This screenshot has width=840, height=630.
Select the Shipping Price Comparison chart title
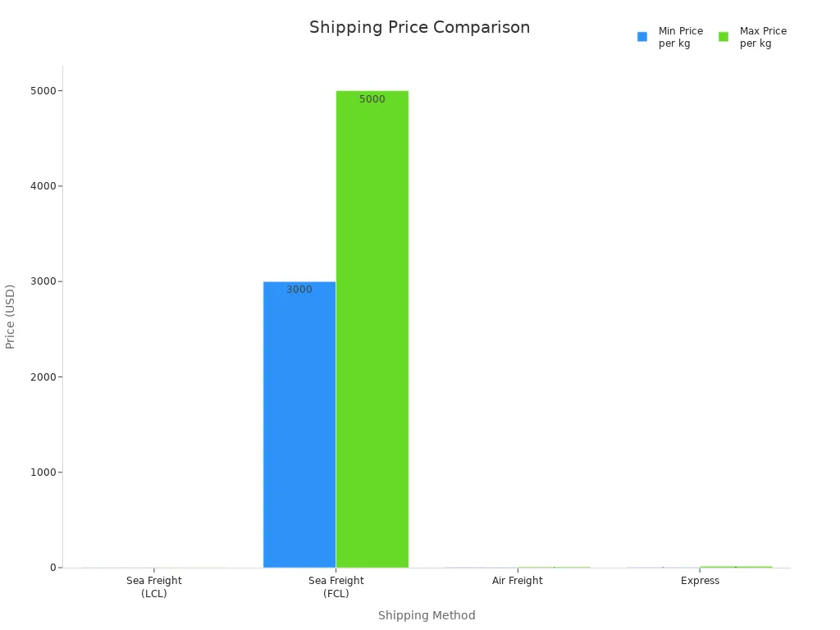tap(419, 27)
